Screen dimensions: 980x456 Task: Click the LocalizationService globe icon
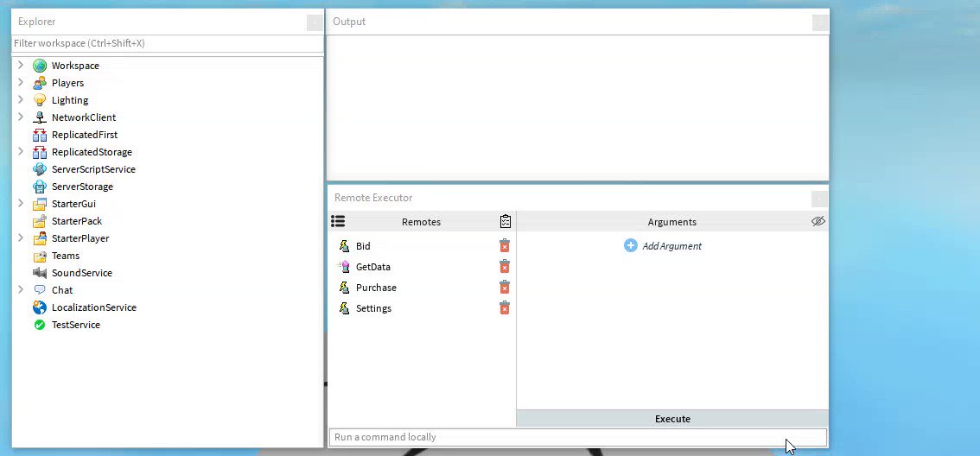click(x=40, y=307)
